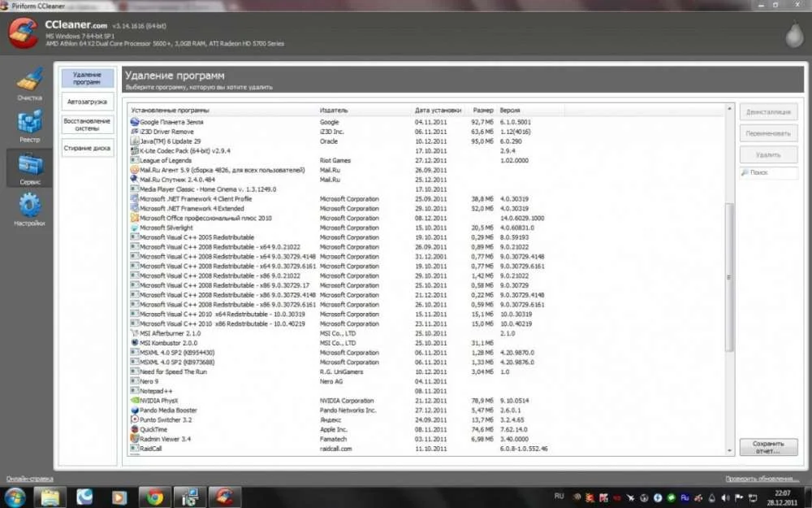The height and width of the screenshot is (508, 812).
Task: Click the RU language indicator
Action: click(559, 496)
